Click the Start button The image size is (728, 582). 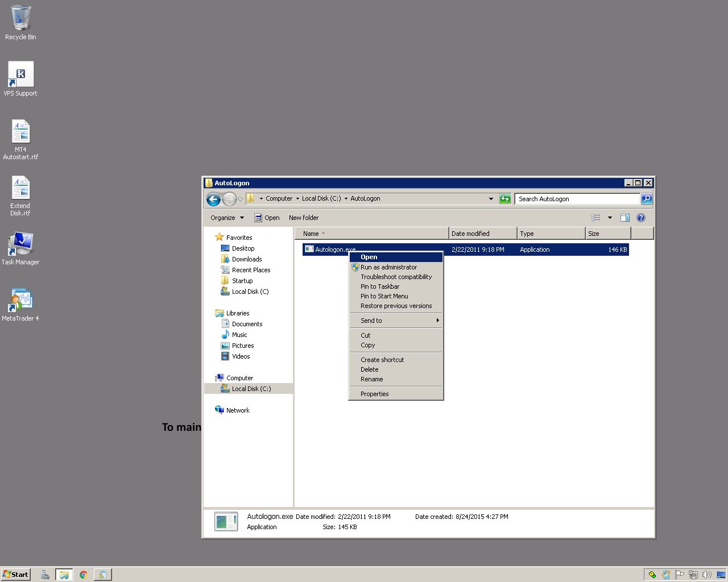[x=15, y=575]
